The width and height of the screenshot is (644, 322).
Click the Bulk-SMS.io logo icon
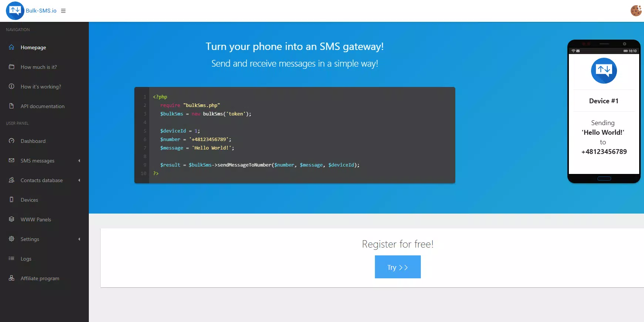tap(15, 11)
